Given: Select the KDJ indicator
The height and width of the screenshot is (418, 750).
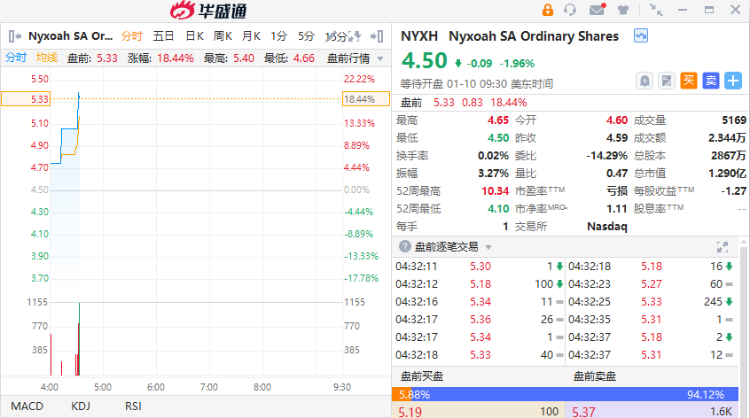Looking at the screenshot, I should 80,406.
